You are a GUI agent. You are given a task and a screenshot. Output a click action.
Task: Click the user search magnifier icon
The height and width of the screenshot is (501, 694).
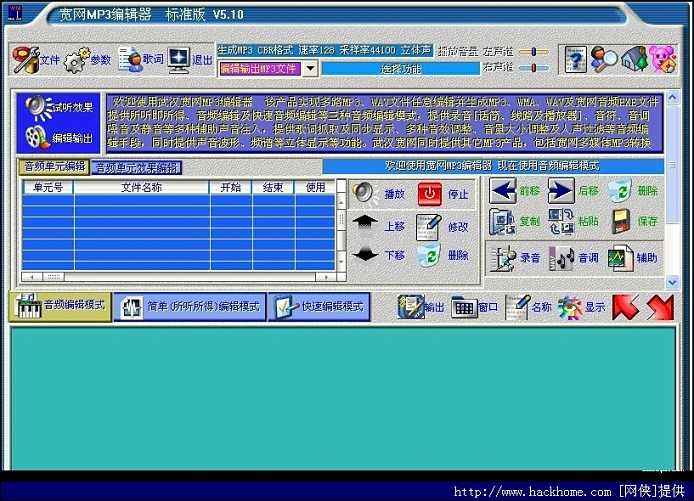(x=603, y=59)
